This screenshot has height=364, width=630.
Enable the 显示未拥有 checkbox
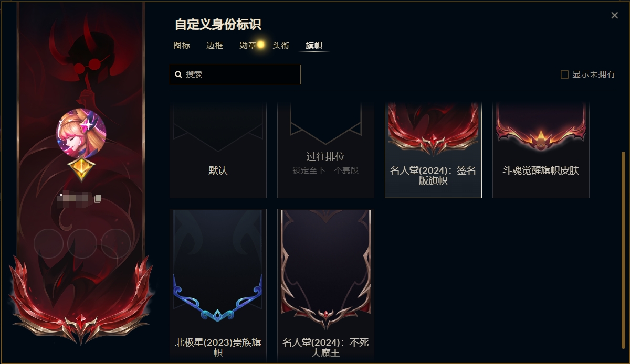pos(565,74)
